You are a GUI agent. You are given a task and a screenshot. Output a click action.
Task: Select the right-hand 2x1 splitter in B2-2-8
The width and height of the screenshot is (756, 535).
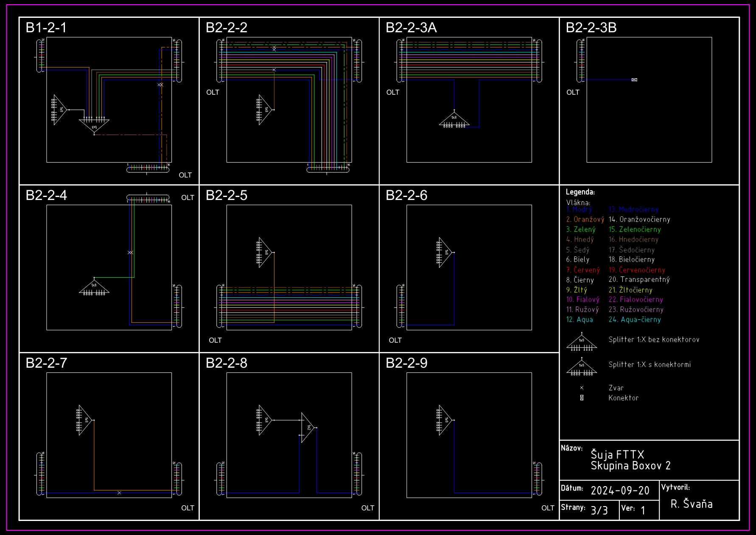[308, 428]
